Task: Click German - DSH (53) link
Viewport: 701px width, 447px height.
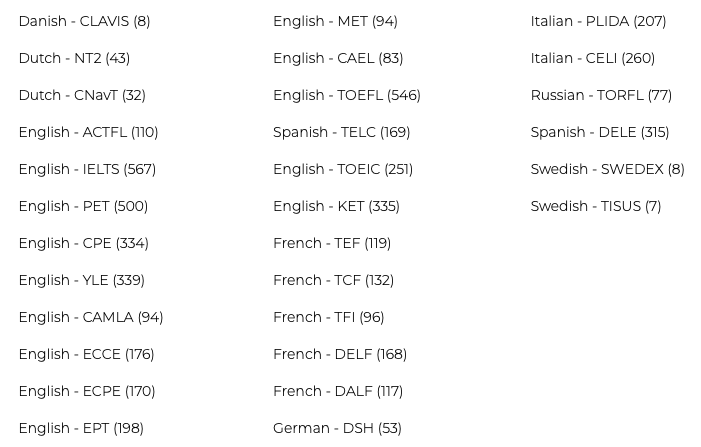Action: point(337,429)
